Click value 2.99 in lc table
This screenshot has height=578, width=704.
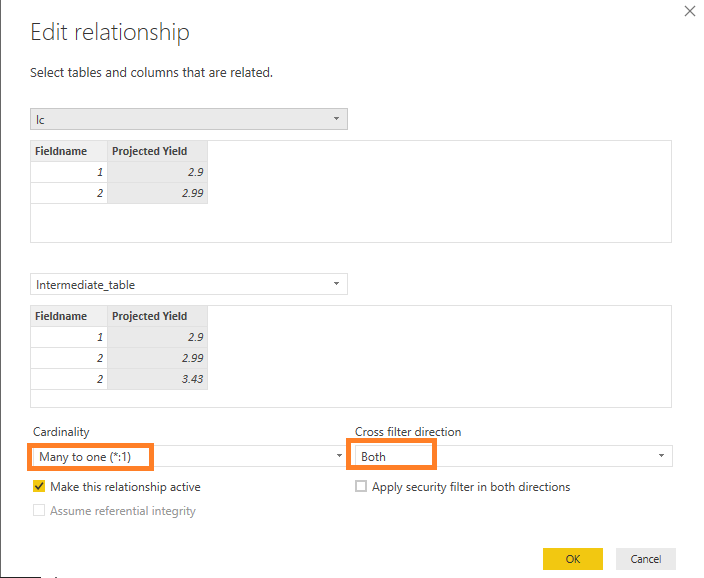coord(157,193)
